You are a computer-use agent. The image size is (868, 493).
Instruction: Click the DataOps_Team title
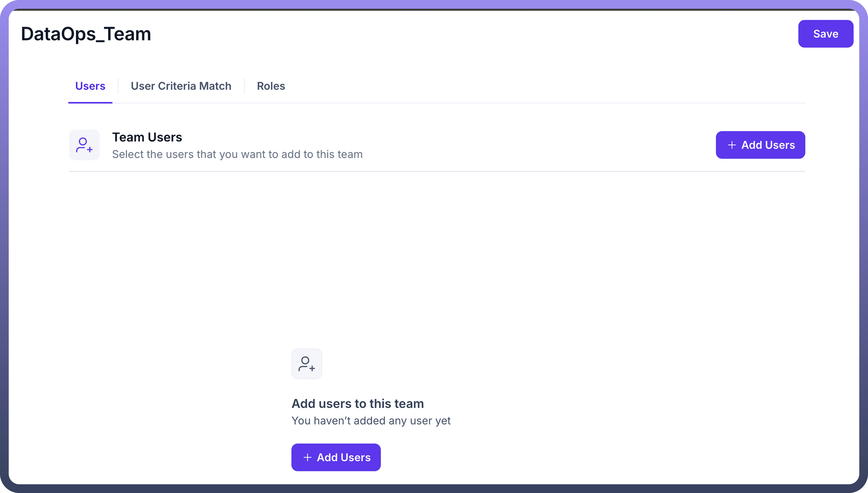[x=86, y=34]
